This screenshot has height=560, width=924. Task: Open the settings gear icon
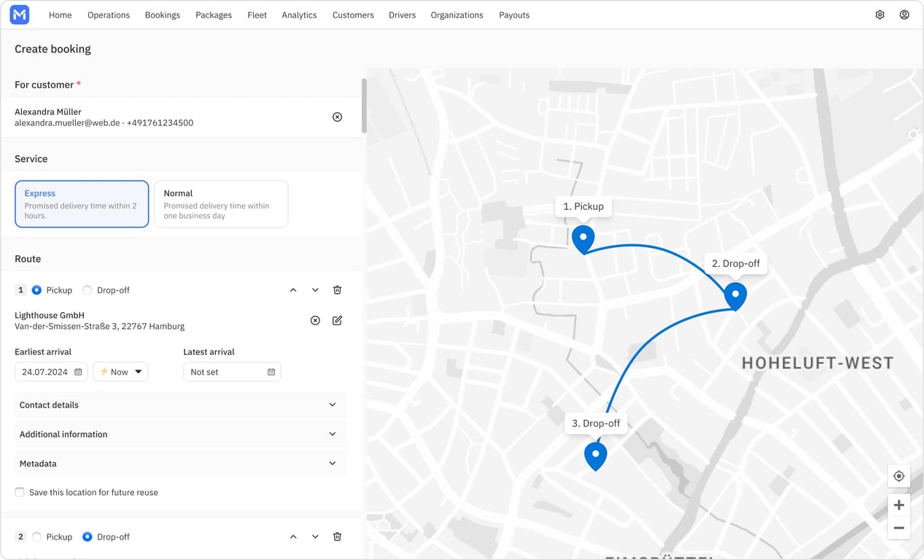[880, 15]
